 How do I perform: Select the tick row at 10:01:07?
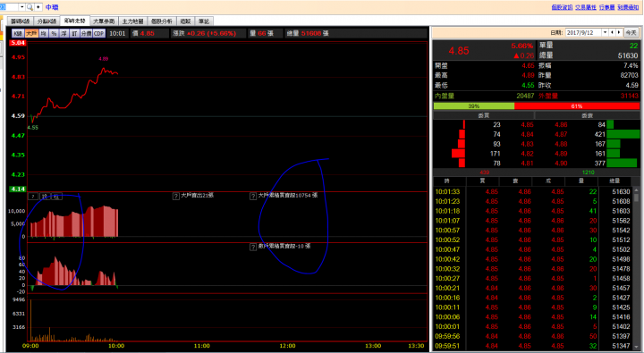point(533,221)
